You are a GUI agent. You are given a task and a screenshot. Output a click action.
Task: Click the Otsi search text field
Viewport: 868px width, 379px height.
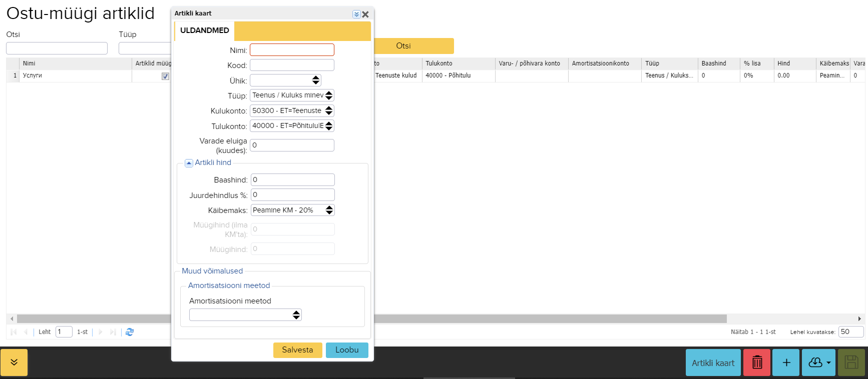coord(57,48)
